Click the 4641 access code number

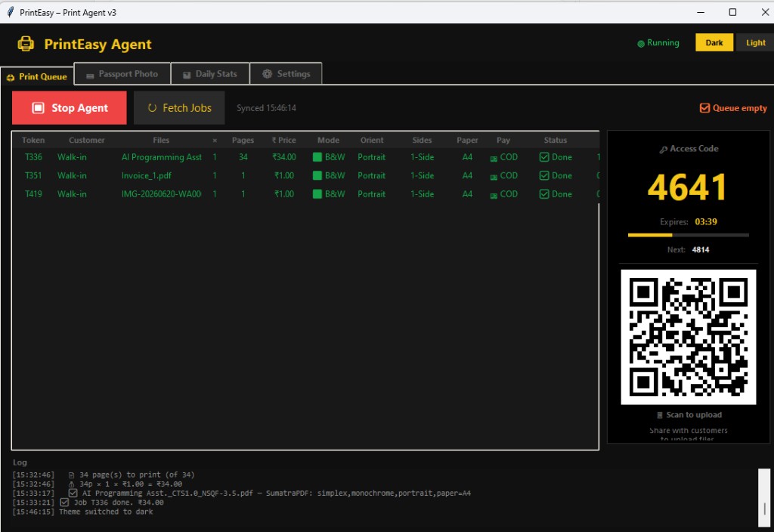pyautogui.click(x=687, y=187)
